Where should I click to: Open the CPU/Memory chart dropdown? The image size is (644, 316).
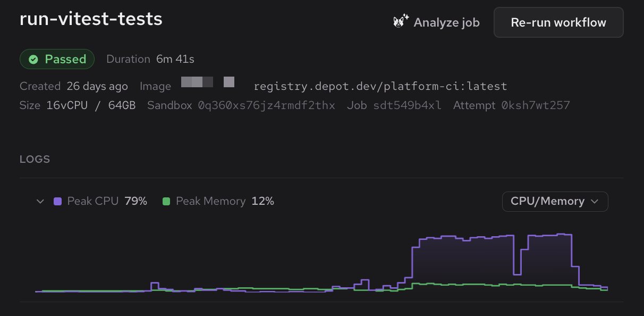[x=555, y=201]
